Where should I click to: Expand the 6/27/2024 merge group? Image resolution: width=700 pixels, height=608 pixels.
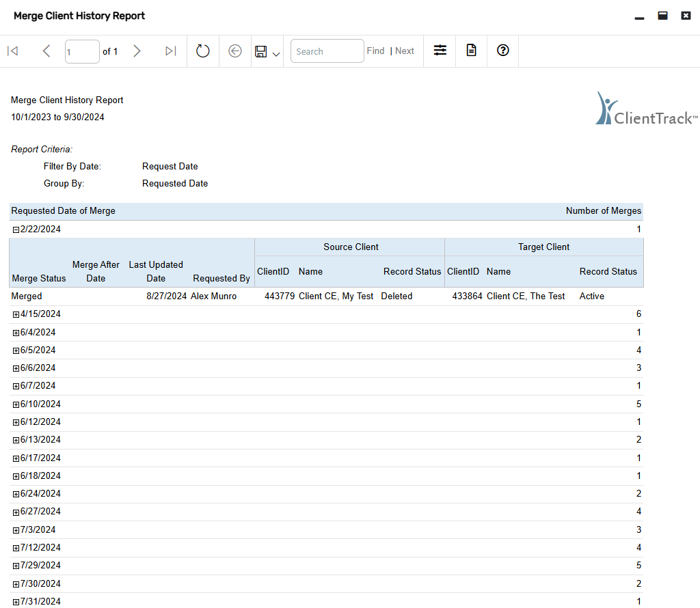(x=15, y=511)
